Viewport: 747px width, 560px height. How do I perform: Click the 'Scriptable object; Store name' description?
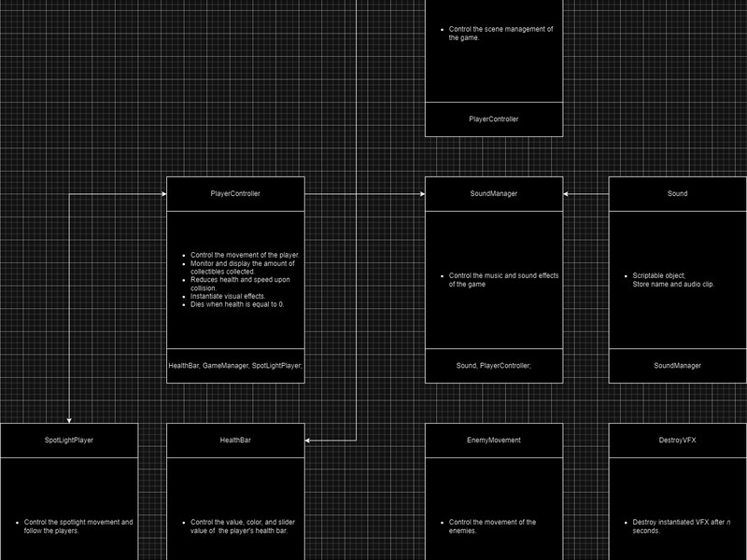(x=672, y=280)
